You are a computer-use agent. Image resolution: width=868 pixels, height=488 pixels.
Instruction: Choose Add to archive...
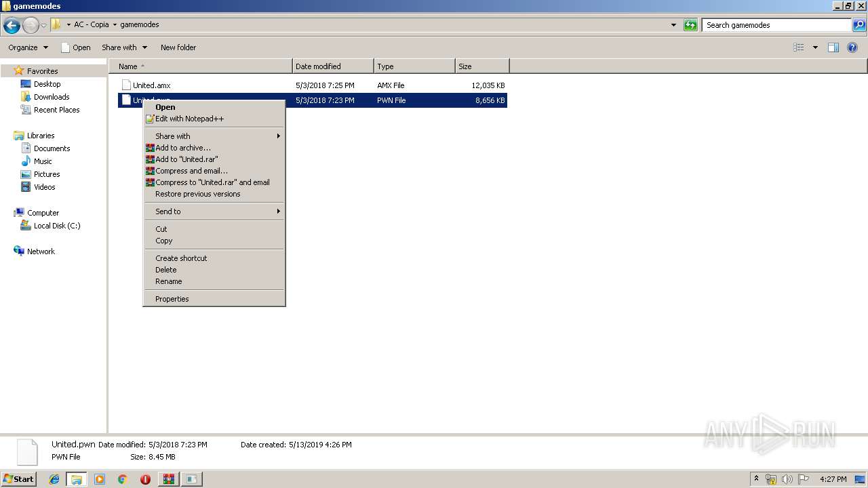click(x=214, y=148)
